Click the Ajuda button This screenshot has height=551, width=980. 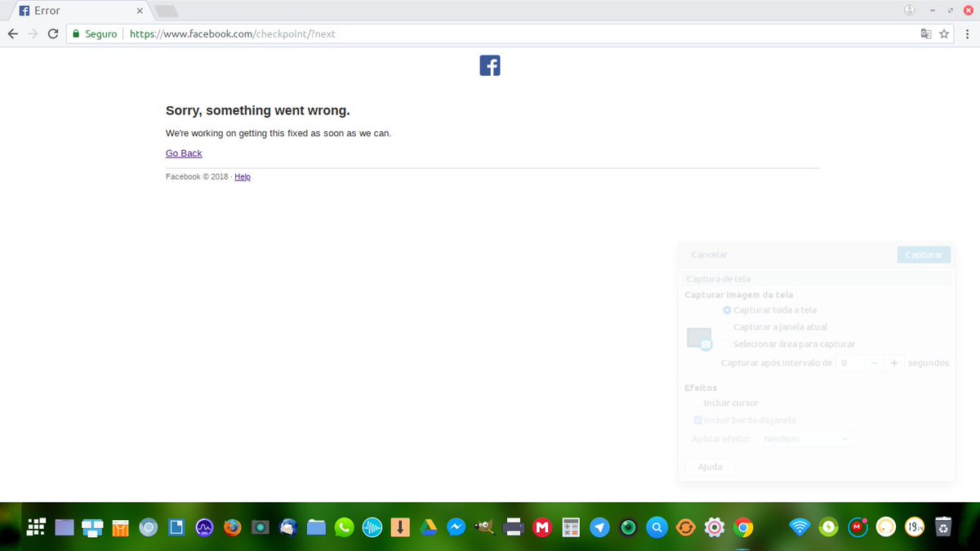[x=710, y=467]
